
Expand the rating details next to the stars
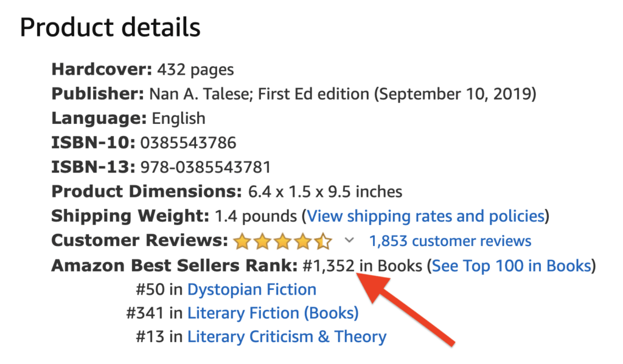pos(349,241)
